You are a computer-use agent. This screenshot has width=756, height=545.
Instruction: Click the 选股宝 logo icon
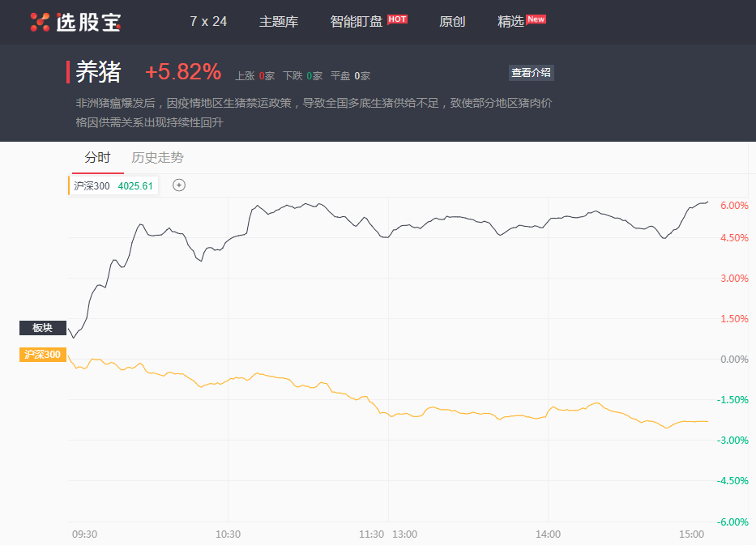point(40,22)
